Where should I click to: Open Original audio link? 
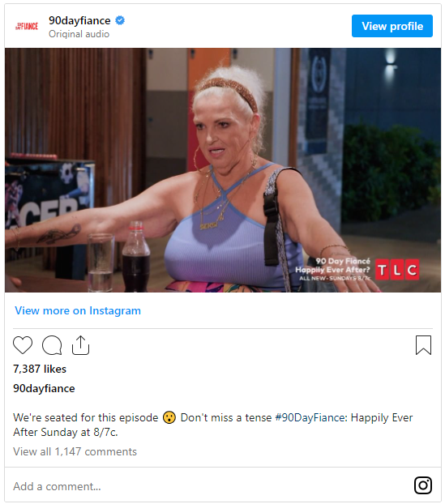click(79, 34)
